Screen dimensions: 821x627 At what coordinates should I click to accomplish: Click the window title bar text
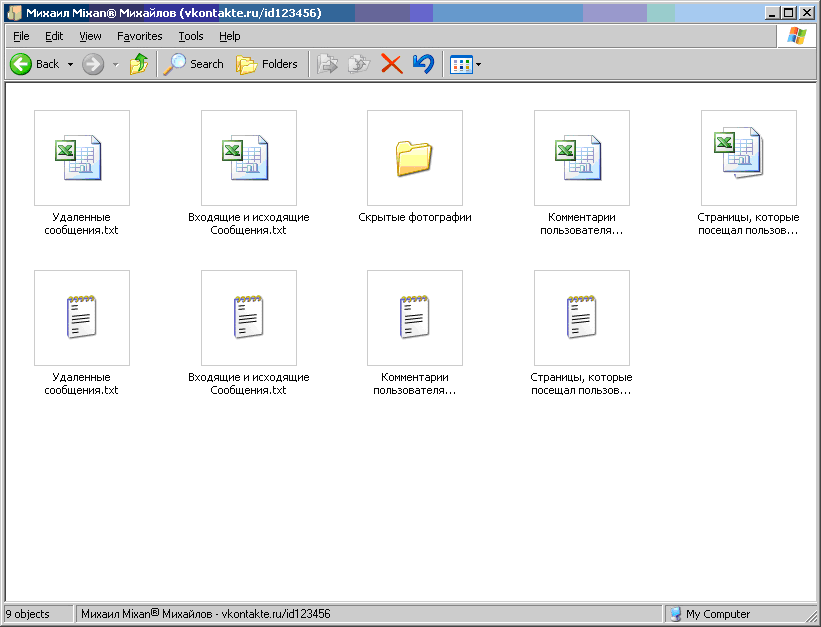click(x=174, y=13)
